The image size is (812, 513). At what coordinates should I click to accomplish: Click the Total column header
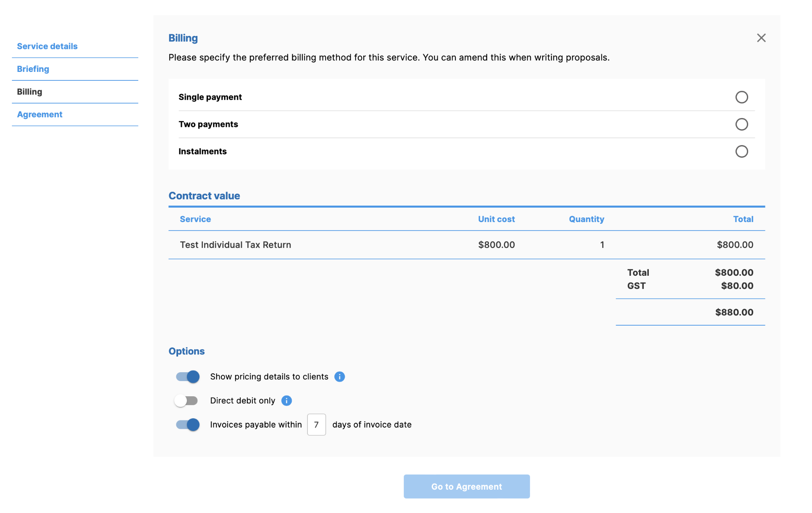(x=743, y=219)
